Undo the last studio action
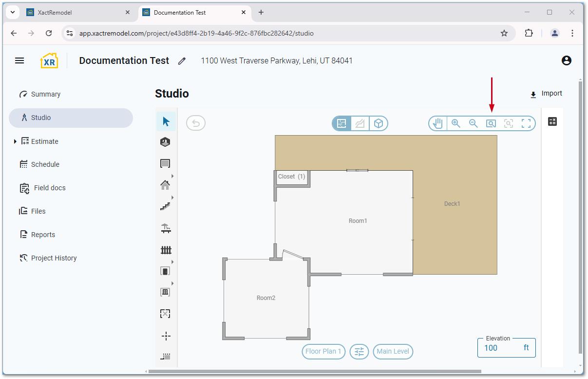The image size is (588, 379). [196, 123]
